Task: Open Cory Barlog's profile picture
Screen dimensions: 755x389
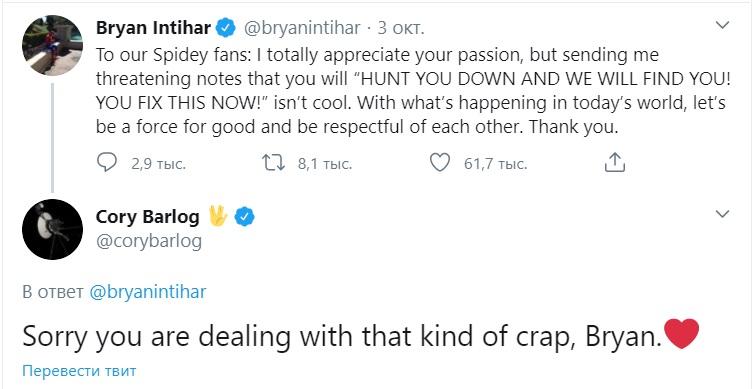Action: pyautogui.click(x=52, y=229)
